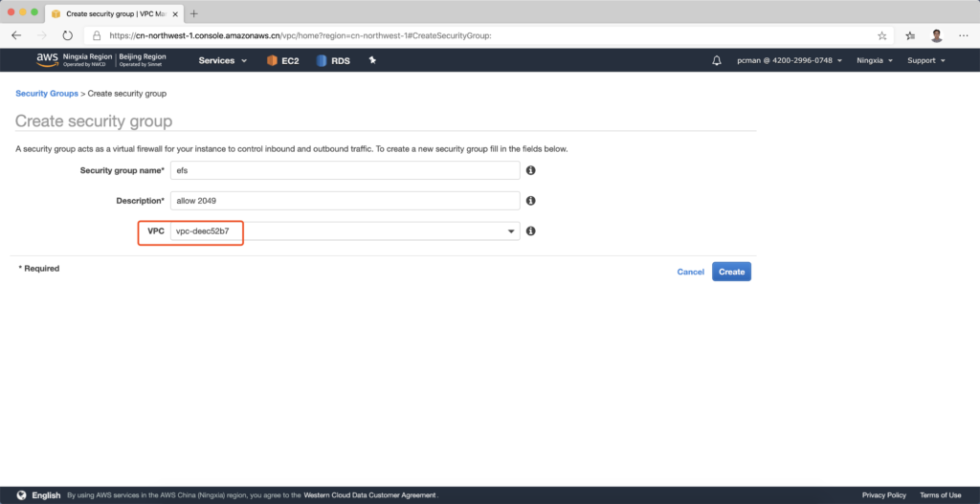
Task: Click the pin shortcuts icon
Action: [372, 60]
